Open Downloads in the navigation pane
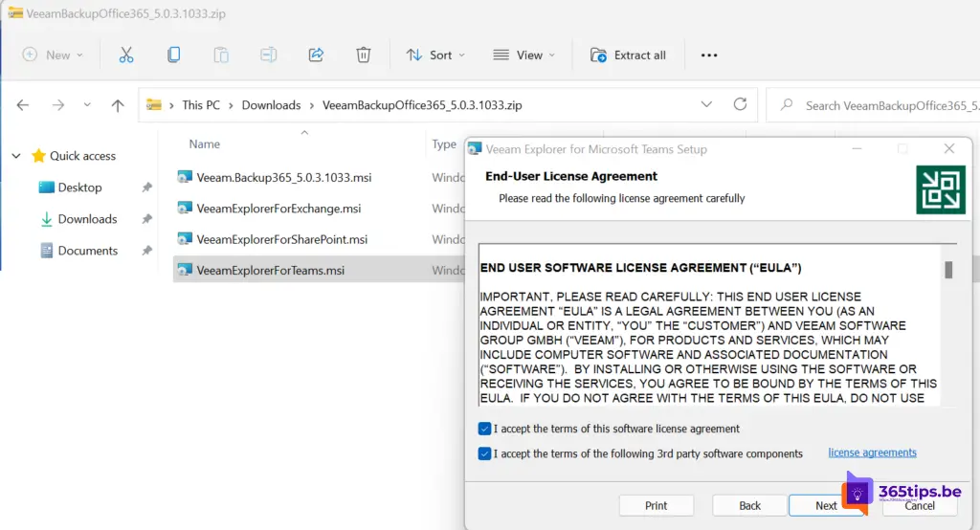Screen dimensions: 980x530 [x=87, y=219]
